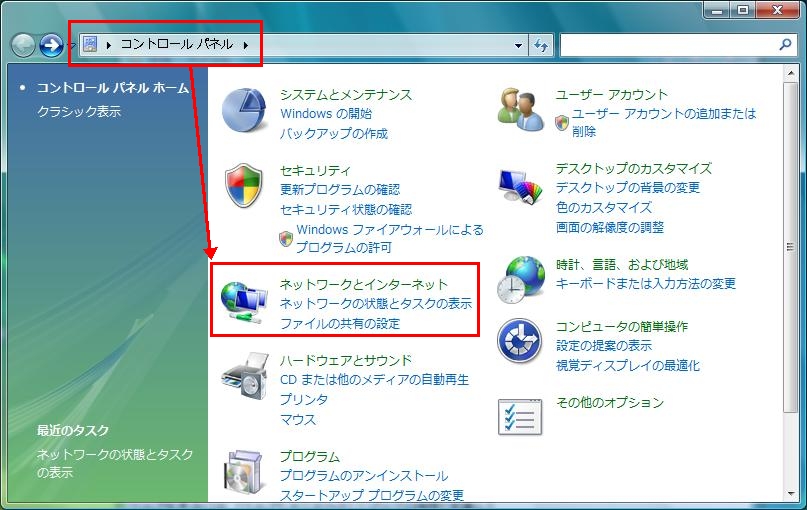Open the Network and Internet globe icon
This screenshot has width=807, height=510.
coord(244,303)
